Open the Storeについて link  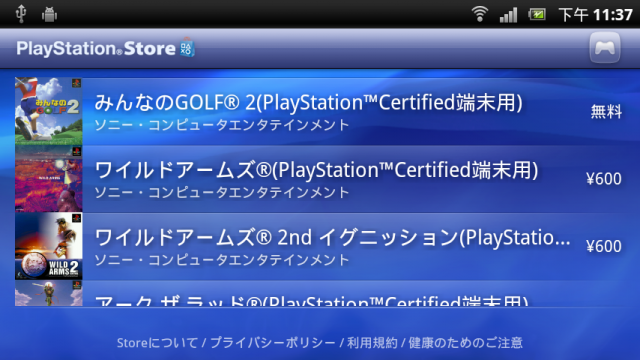point(157,342)
